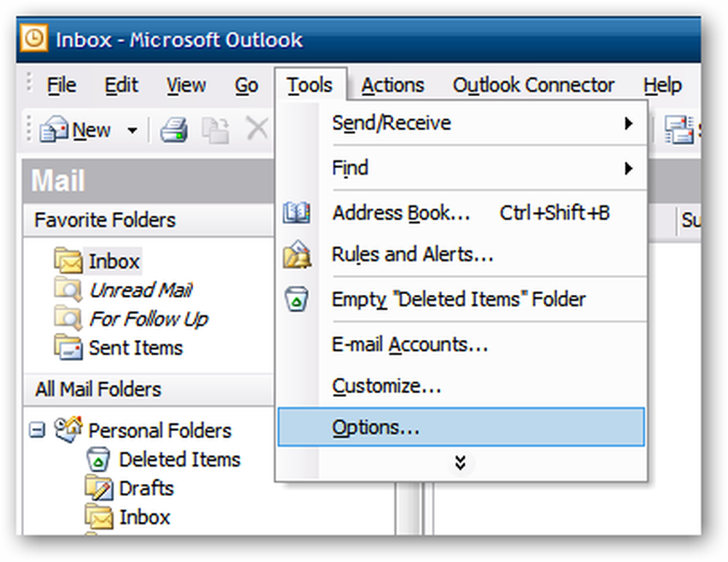Viewport: 728px width, 562px height.
Task: Open the File menu
Action: coord(61,85)
